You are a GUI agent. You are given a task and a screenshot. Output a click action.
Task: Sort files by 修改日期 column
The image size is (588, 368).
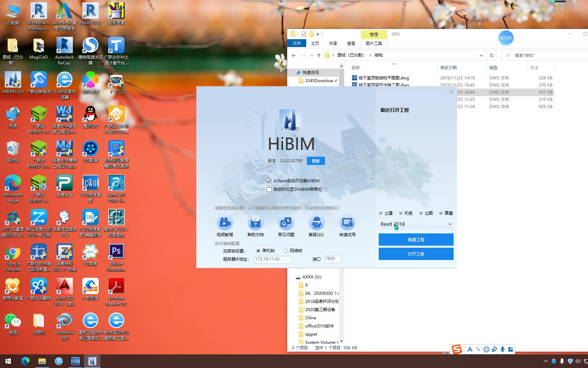[462, 67]
